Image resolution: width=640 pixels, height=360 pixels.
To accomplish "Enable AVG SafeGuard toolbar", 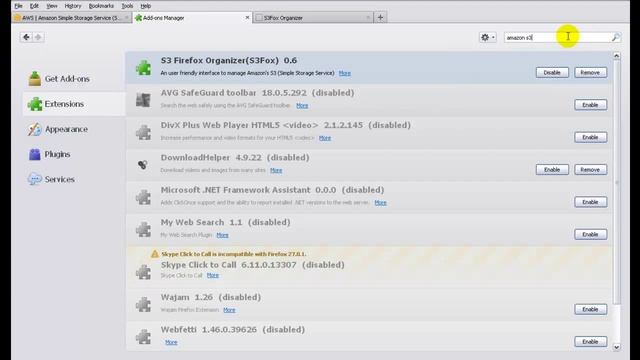I will [x=590, y=105].
